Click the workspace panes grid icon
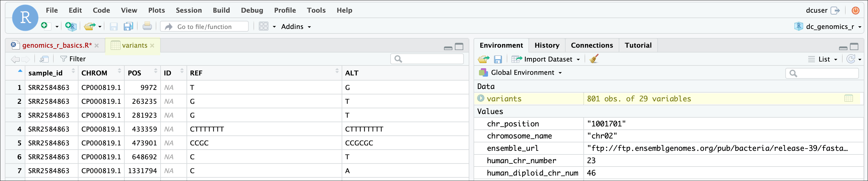The image size is (868, 181). tap(263, 26)
